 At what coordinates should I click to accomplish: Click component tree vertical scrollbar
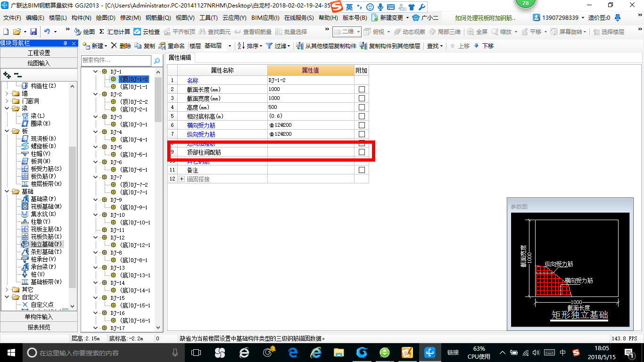click(158, 99)
